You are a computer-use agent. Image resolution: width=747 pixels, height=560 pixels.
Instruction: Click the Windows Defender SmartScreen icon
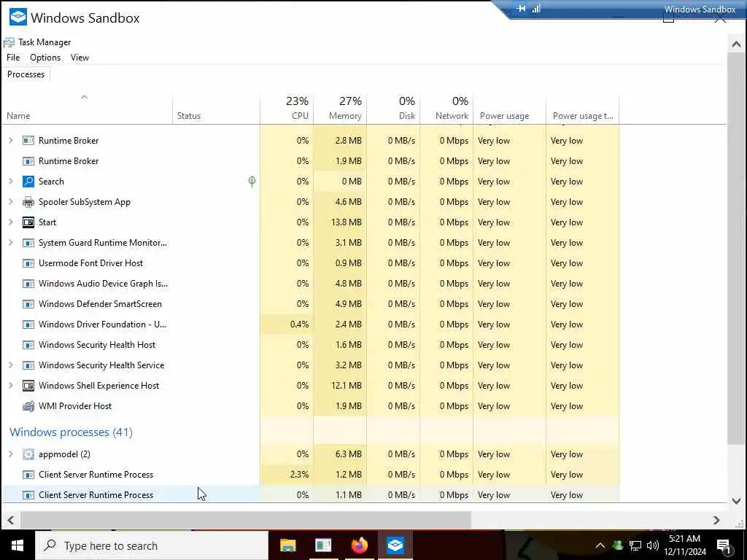click(28, 304)
